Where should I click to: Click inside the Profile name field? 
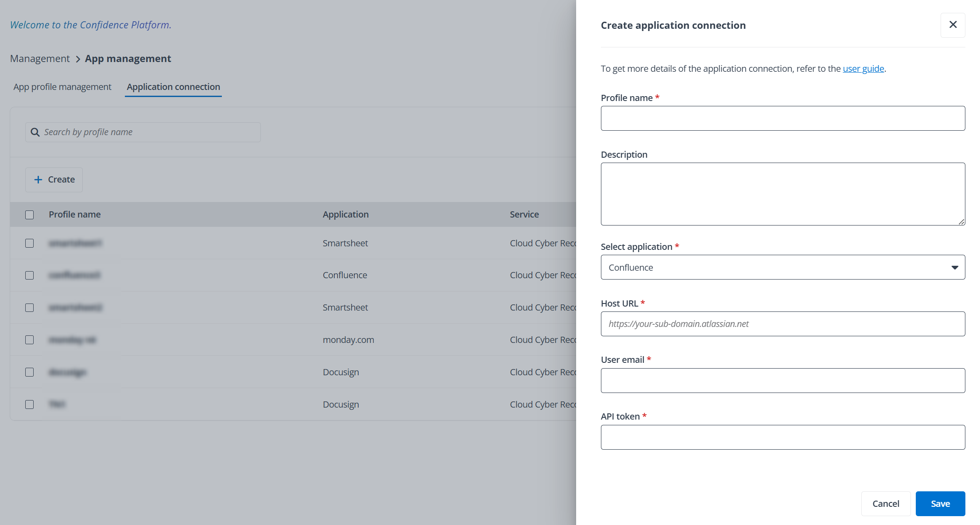click(x=782, y=118)
